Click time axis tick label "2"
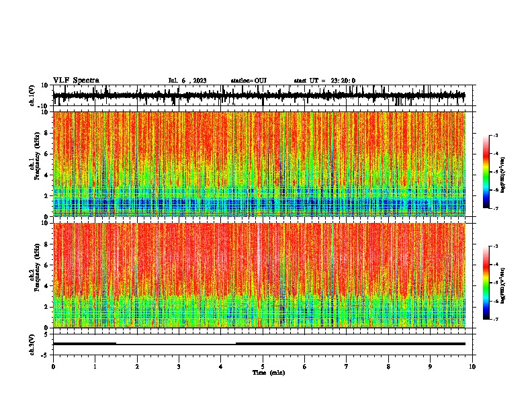The width and height of the screenshot is (532, 411). (x=137, y=367)
